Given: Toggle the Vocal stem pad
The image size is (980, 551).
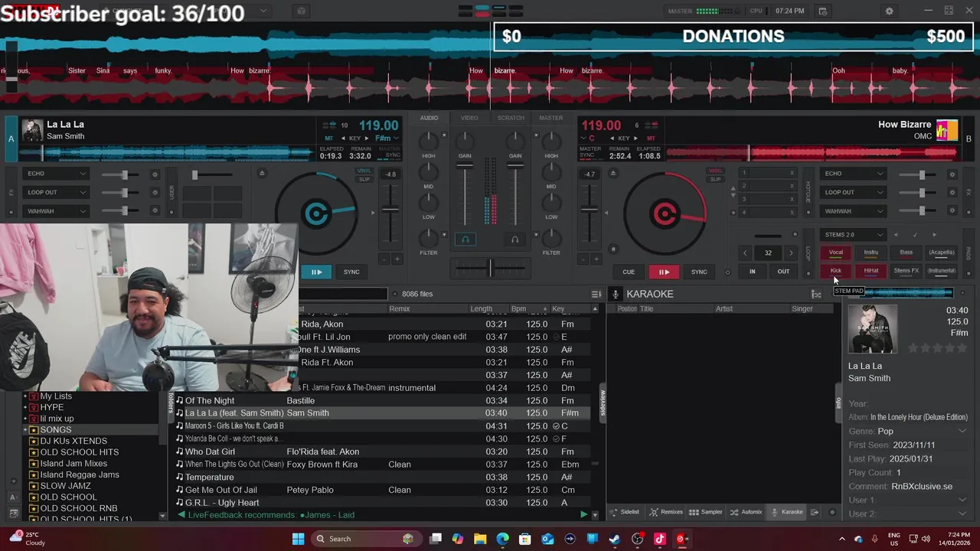Looking at the screenshot, I should pyautogui.click(x=836, y=253).
